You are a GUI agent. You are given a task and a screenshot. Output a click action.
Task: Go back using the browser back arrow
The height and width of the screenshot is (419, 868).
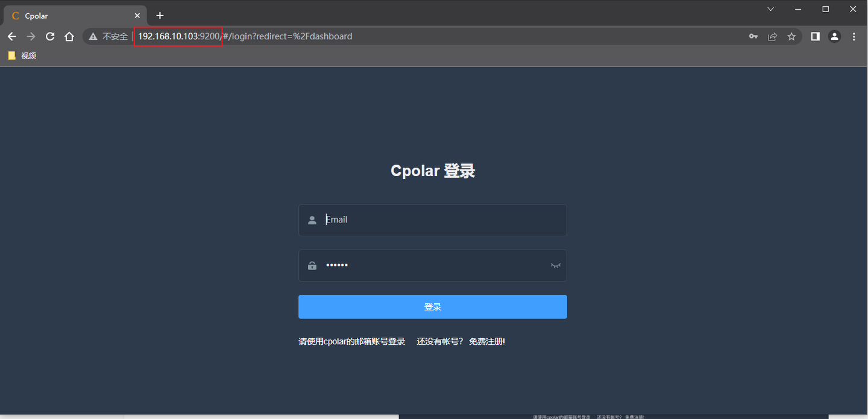pos(12,36)
